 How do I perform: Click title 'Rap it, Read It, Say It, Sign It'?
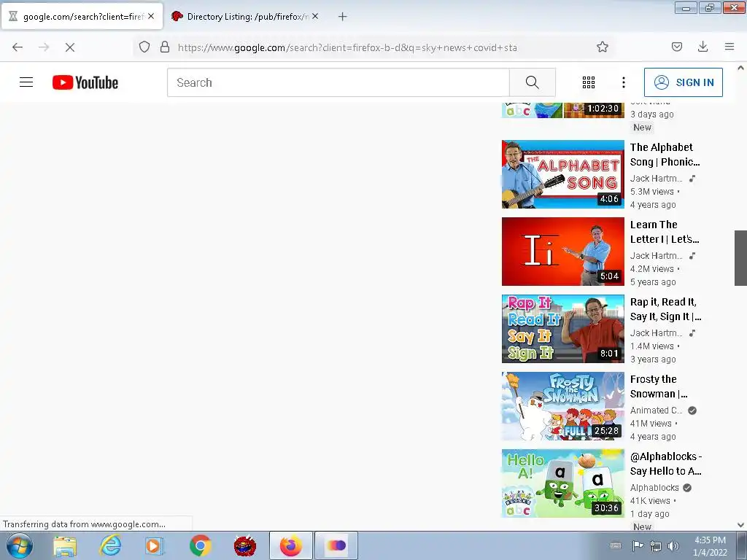pyautogui.click(x=665, y=309)
